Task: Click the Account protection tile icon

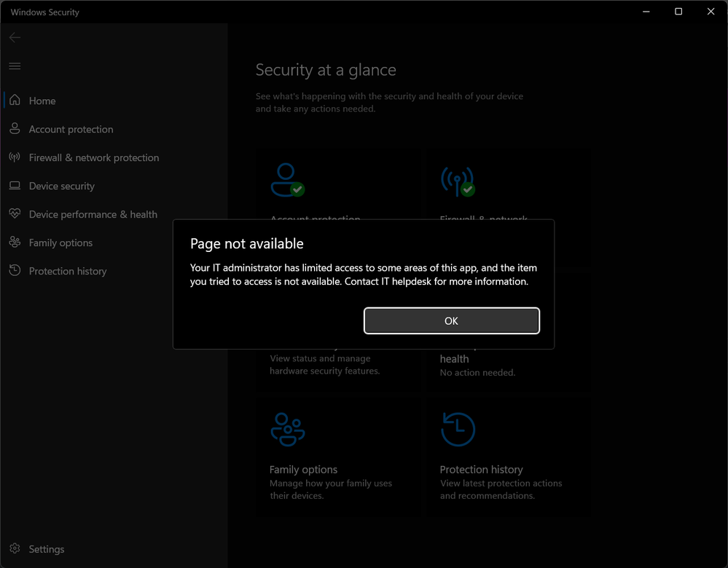Action: pos(287,180)
